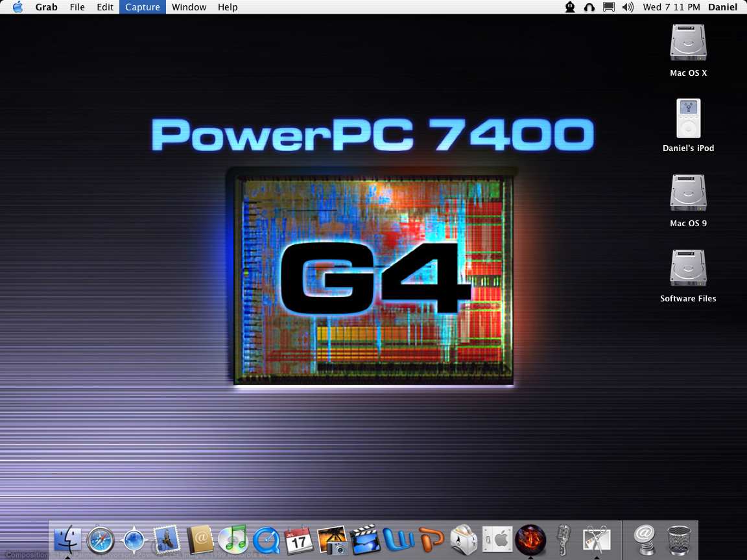The width and height of the screenshot is (747, 560).
Task: Open iCal from the Dock
Action: 299,540
